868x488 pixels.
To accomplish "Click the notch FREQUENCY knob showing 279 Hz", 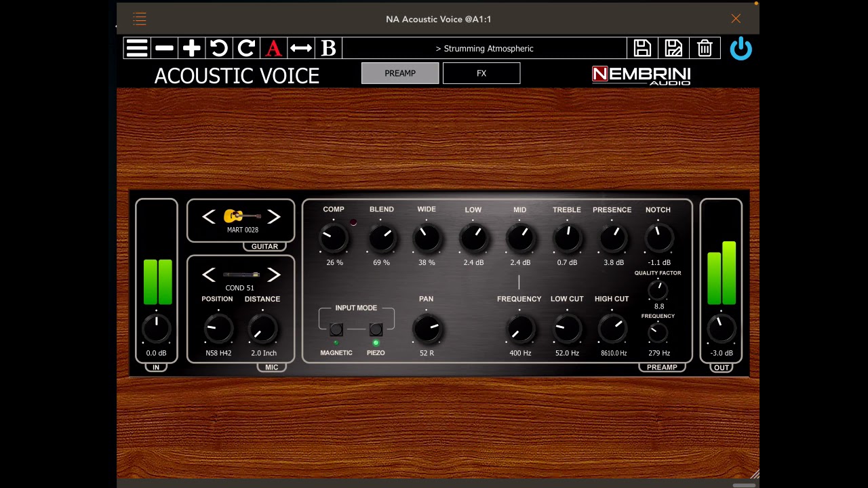I will click(658, 333).
